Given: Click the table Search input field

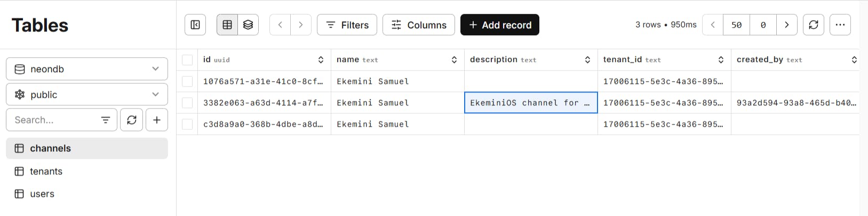Looking at the screenshot, I should pos(53,120).
